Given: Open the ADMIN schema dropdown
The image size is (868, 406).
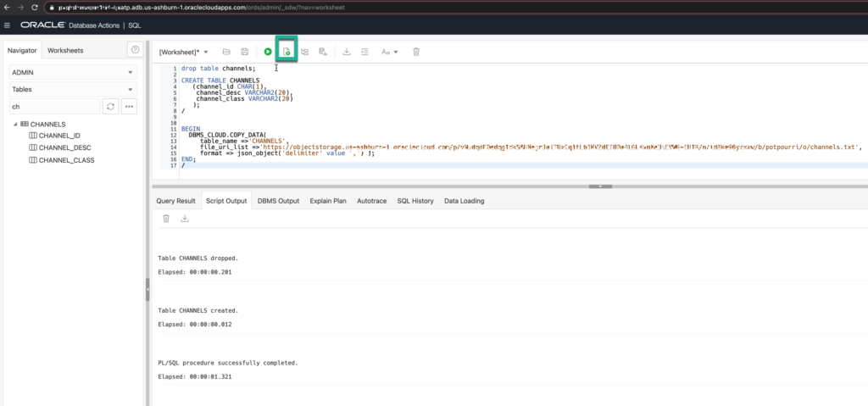Looking at the screenshot, I should click(x=73, y=73).
